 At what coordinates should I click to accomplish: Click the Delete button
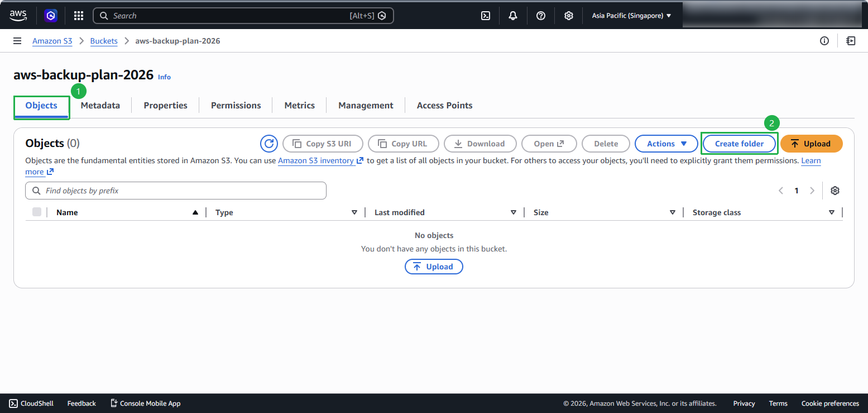pyautogui.click(x=606, y=144)
